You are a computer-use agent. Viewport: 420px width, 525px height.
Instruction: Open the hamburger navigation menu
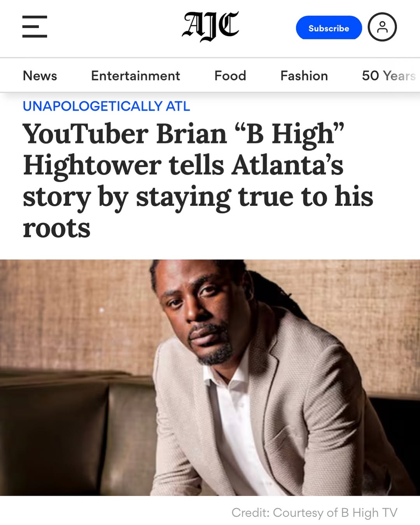[x=35, y=27]
